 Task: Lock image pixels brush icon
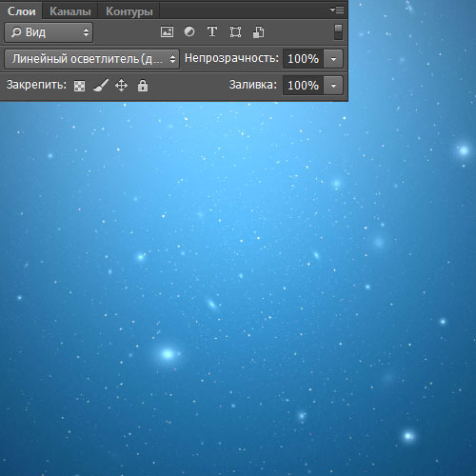(x=101, y=86)
